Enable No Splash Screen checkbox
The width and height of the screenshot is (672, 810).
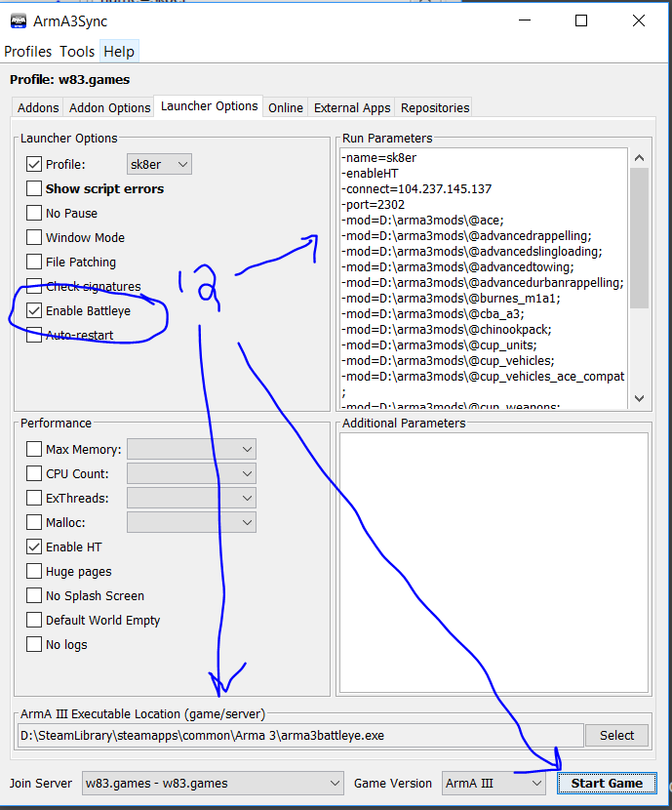coord(34,595)
